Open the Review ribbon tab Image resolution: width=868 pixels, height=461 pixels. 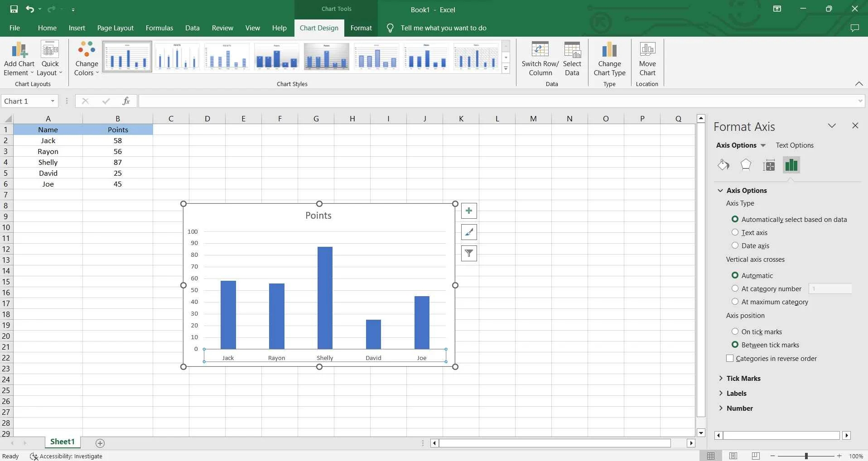[222, 28]
